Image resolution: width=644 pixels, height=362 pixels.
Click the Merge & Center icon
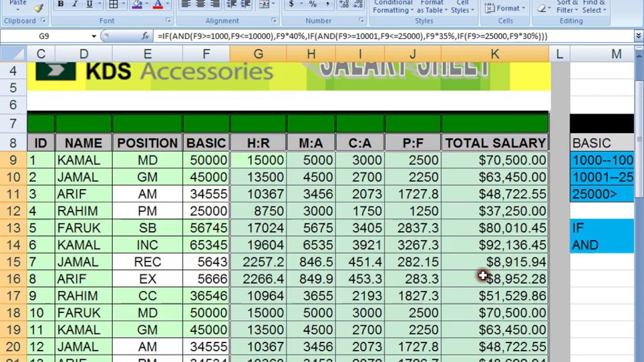coord(264,5)
